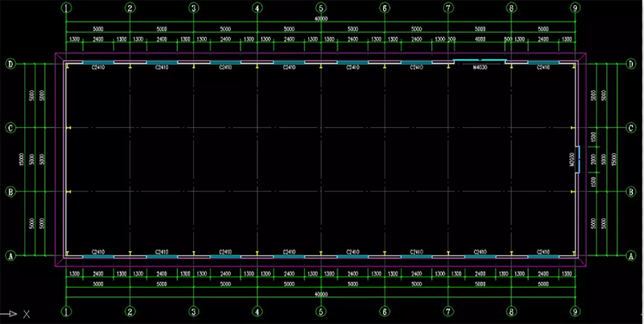Select the M2030 door label on the right wall

pos(571,159)
